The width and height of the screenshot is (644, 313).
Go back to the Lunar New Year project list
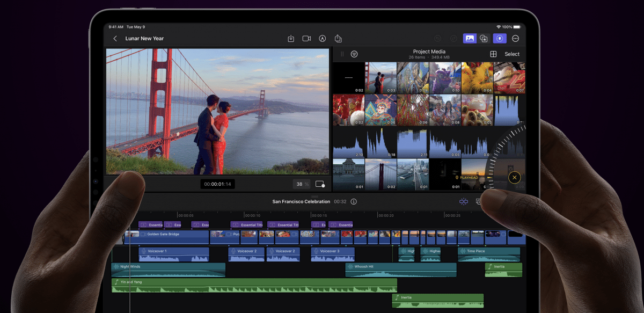pyautogui.click(x=114, y=38)
